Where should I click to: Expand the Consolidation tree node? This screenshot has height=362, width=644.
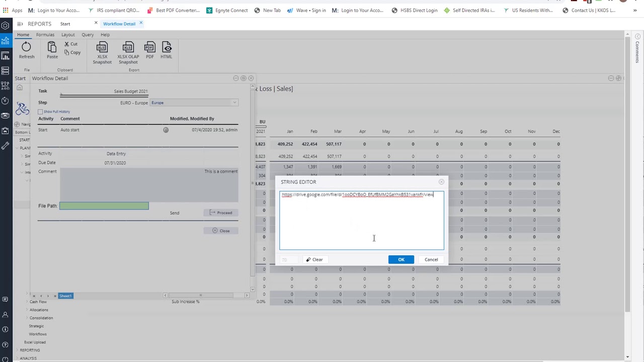coord(27,318)
